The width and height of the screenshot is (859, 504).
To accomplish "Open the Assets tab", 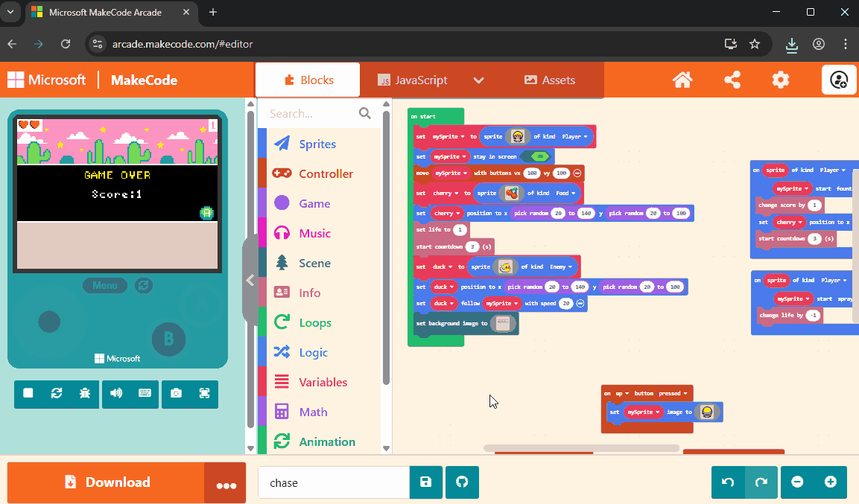I will (x=550, y=80).
